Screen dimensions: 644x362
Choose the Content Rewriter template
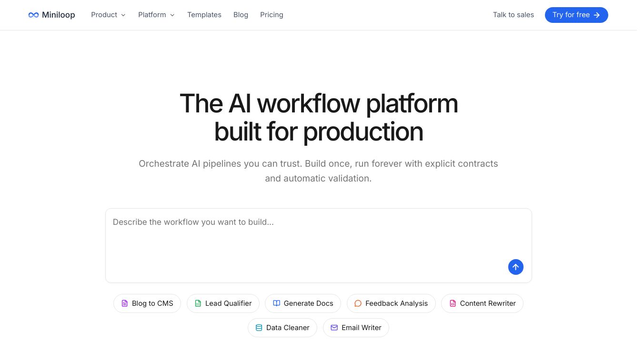coord(482,303)
